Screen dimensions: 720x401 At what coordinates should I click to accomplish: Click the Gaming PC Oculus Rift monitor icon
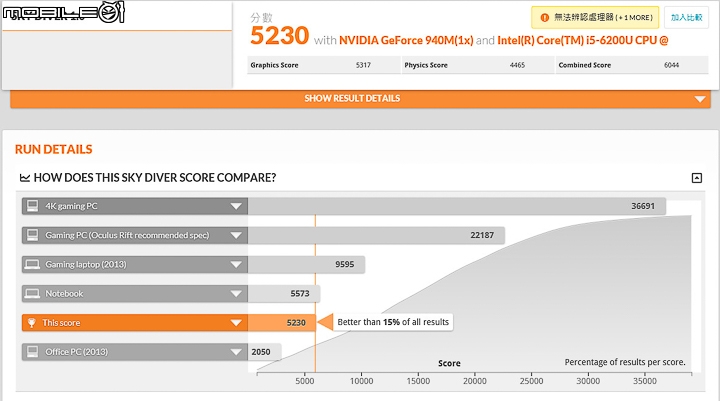tap(32, 235)
